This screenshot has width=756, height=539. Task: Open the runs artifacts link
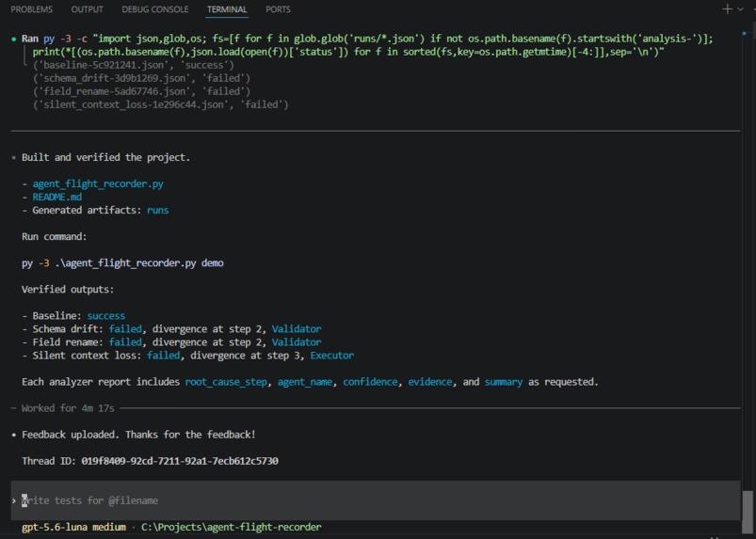click(x=157, y=210)
